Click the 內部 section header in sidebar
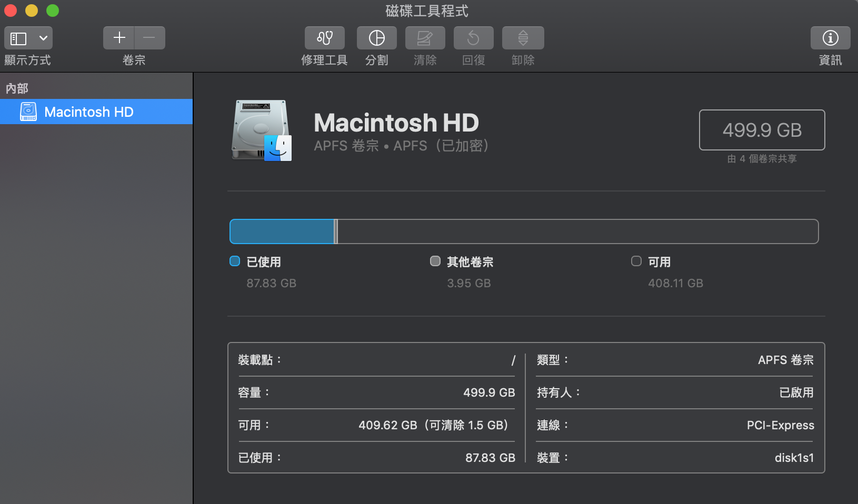858x504 pixels. pyautogui.click(x=17, y=88)
